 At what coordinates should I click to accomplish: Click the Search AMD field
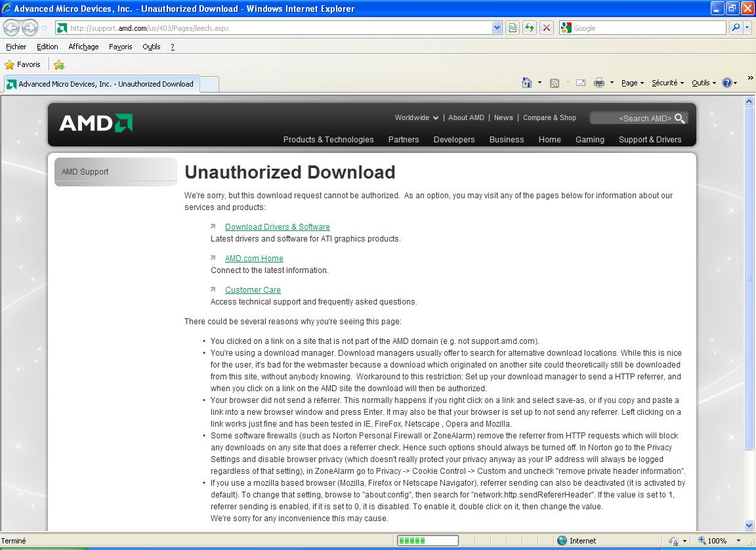[x=632, y=118]
